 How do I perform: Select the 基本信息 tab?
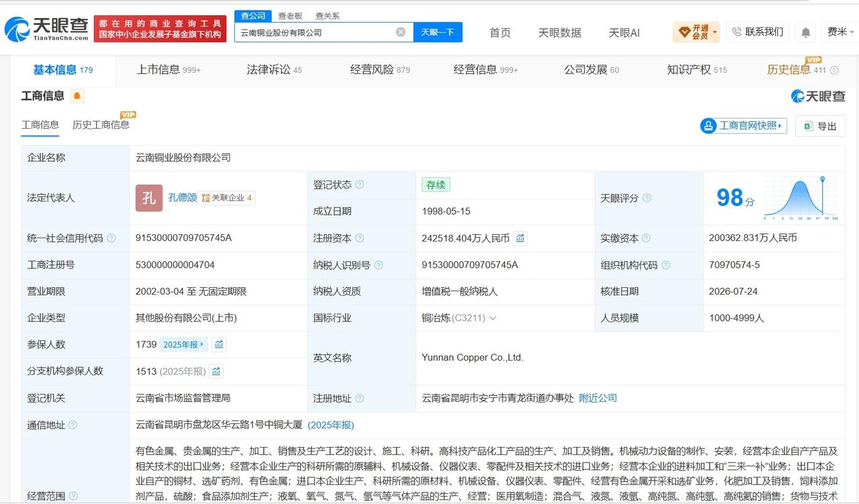click(63, 70)
